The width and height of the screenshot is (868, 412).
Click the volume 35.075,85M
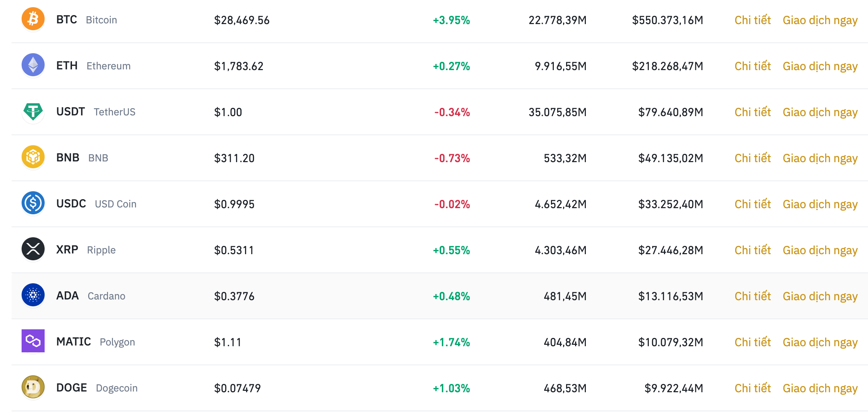(558, 112)
